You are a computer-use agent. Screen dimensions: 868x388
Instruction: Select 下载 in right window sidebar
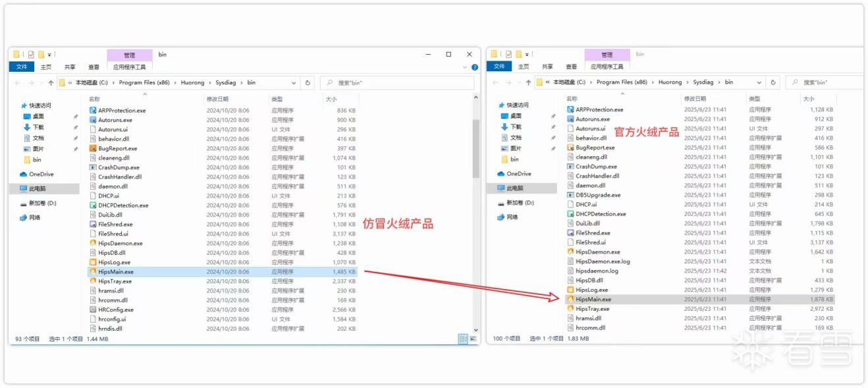tap(510, 126)
